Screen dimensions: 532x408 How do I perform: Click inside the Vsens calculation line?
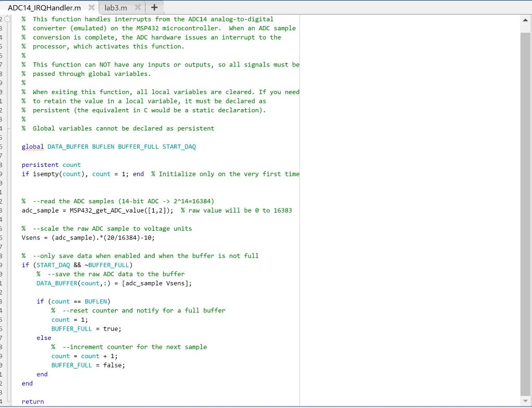point(88,238)
